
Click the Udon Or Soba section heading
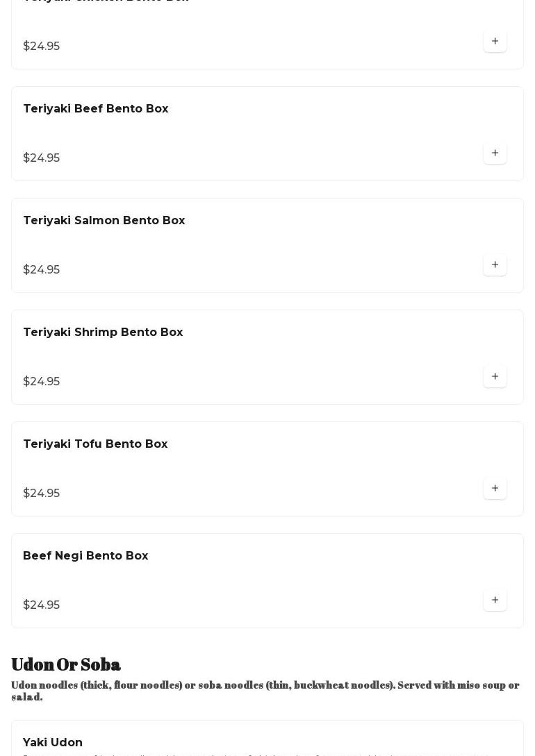[x=66, y=664]
